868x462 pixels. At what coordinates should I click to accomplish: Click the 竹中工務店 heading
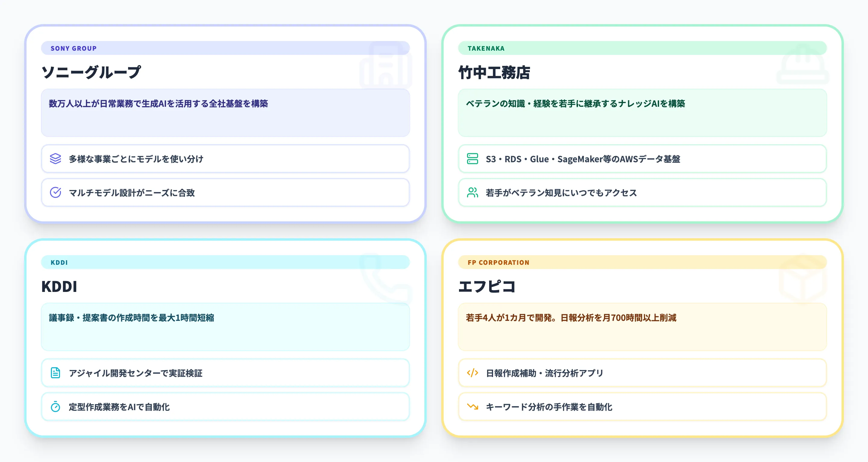coord(494,72)
